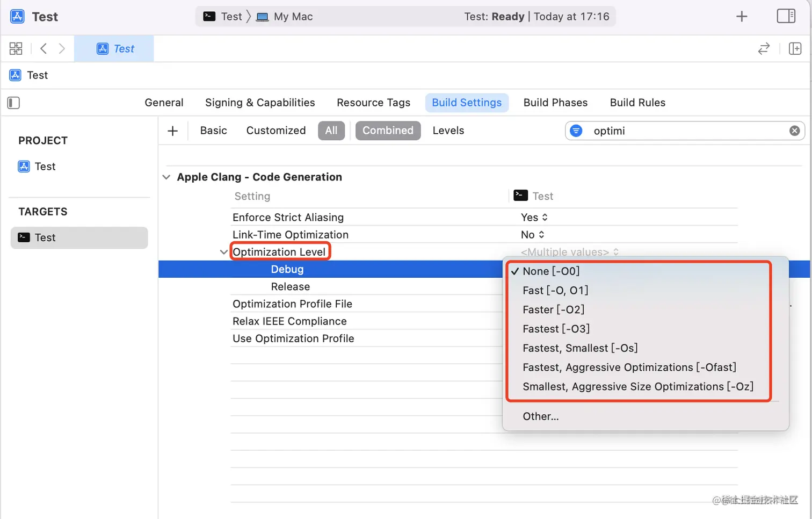Go forward with the right chevron
Screen dimensions: 812x519
pos(62,48)
